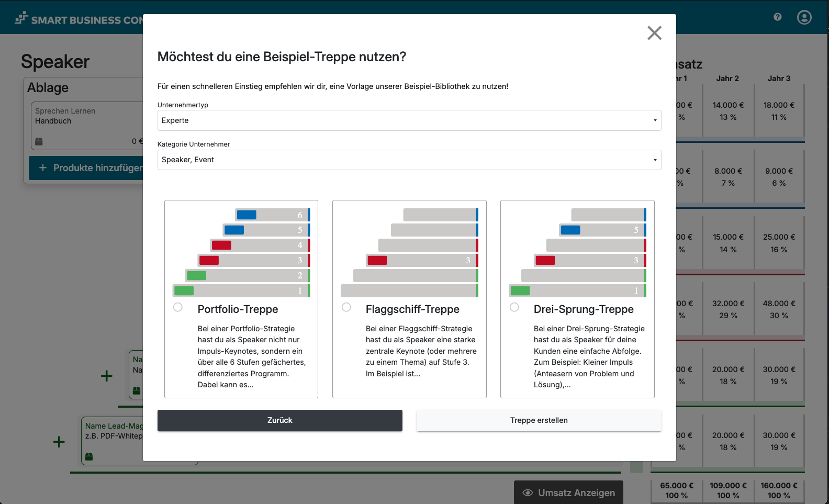
Task: Open the user account profile icon
Action: (x=804, y=17)
